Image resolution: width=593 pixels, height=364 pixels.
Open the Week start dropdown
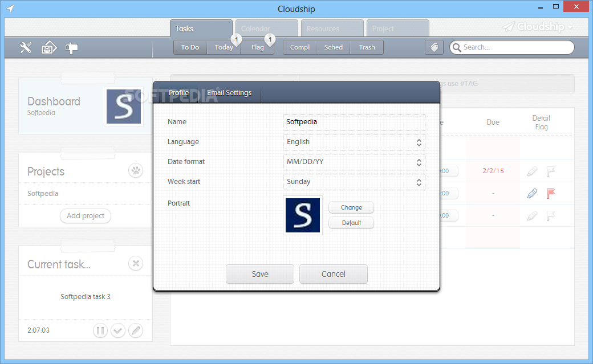[x=354, y=182]
